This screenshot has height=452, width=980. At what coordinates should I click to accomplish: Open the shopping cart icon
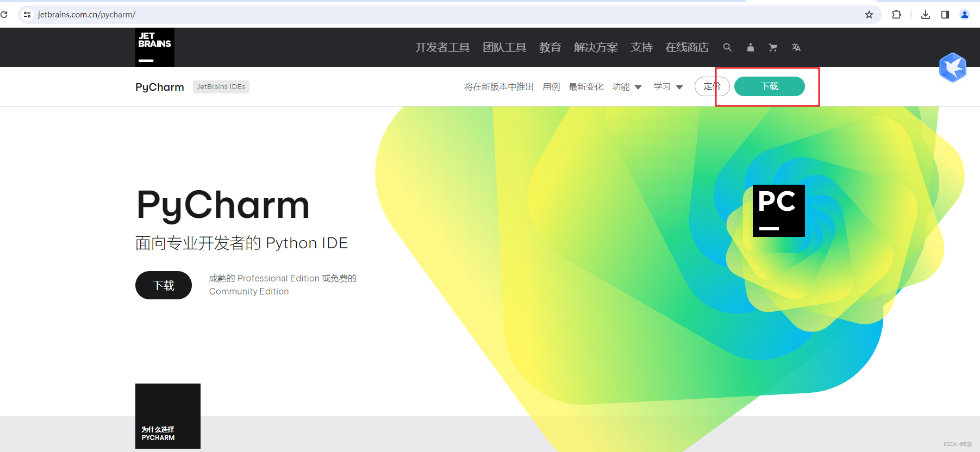point(773,47)
